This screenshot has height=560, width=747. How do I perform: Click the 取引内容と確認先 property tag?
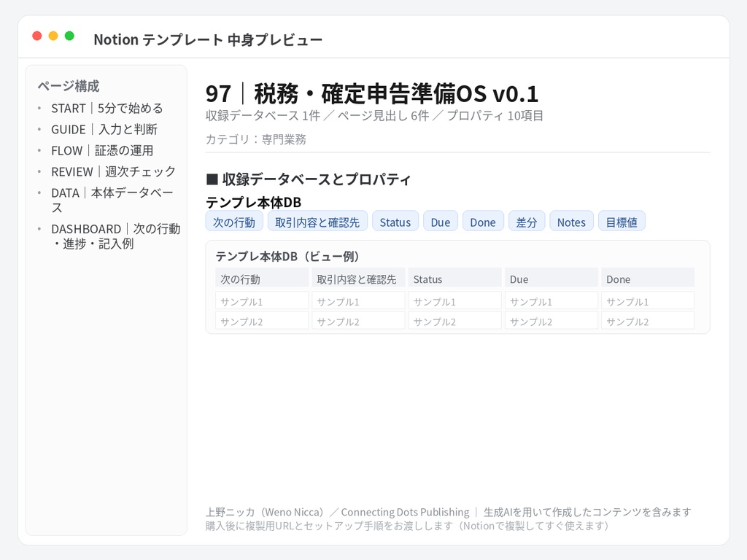(x=318, y=222)
